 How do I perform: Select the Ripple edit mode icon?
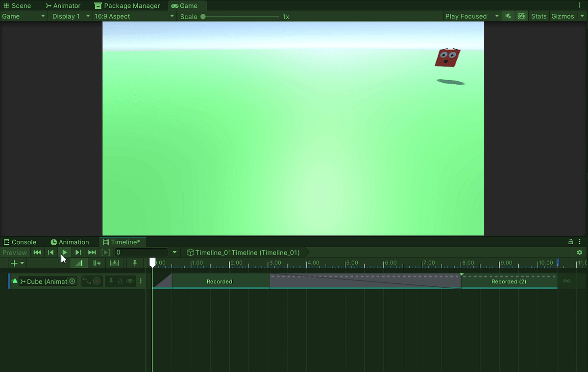(x=97, y=263)
